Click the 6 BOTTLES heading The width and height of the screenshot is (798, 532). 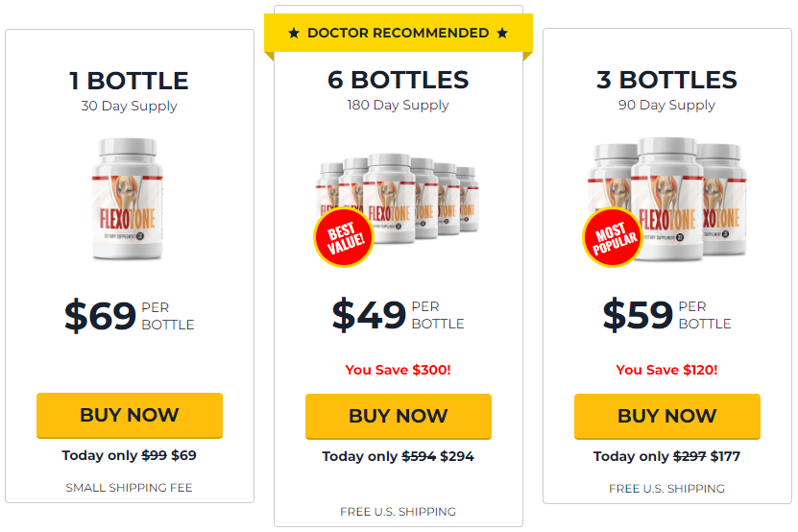click(398, 80)
